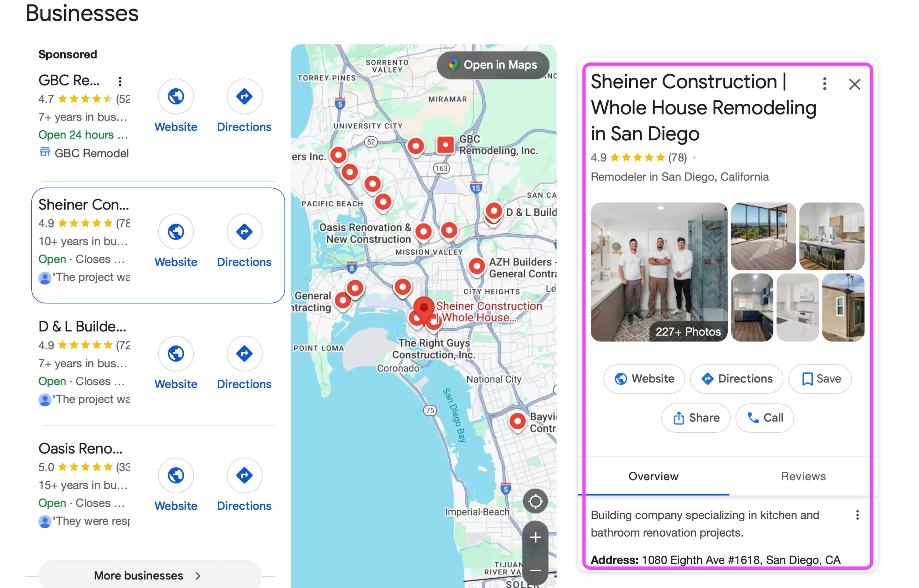The height and width of the screenshot is (588, 919).
Task: Open the description three-dot options menu
Action: pos(857,515)
